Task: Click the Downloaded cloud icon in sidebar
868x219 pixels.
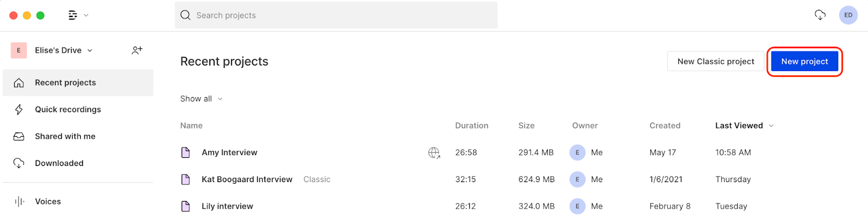Action: tap(19, 163)
